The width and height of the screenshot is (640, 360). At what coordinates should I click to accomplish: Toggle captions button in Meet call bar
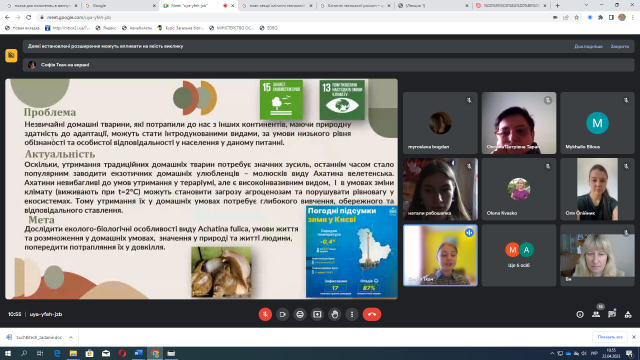coord(300,314)
